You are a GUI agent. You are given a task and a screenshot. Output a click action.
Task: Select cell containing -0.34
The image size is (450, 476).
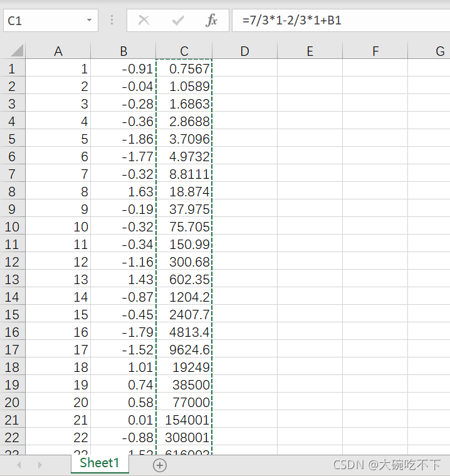123,244
